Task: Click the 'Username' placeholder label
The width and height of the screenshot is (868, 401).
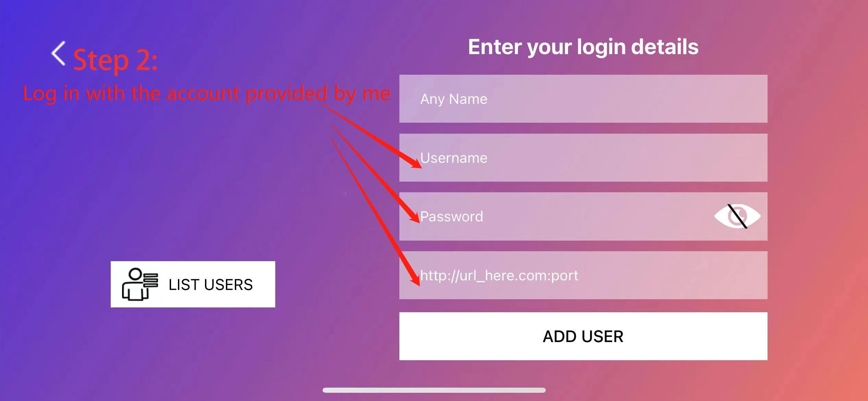Action: 454,158
